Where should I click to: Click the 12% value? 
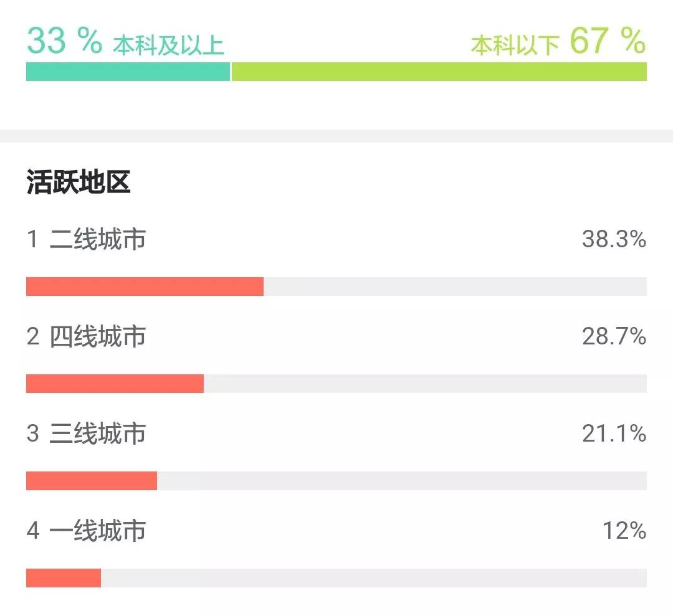(x=624, y=531)
